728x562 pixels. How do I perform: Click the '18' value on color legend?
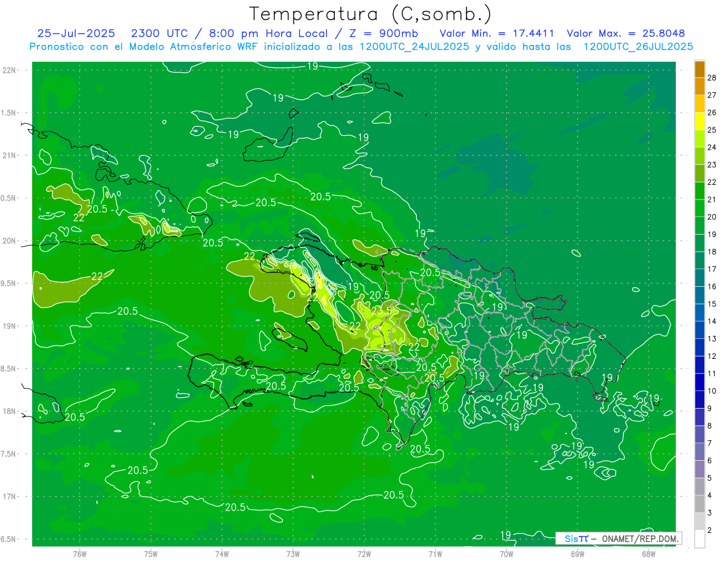[x=712, y=252]
